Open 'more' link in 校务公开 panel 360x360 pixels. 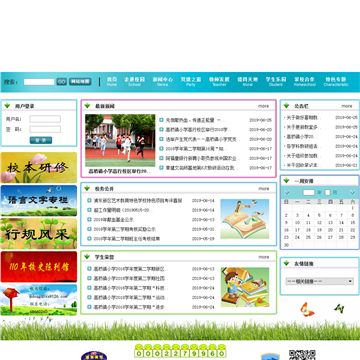(x=264, y=189)
